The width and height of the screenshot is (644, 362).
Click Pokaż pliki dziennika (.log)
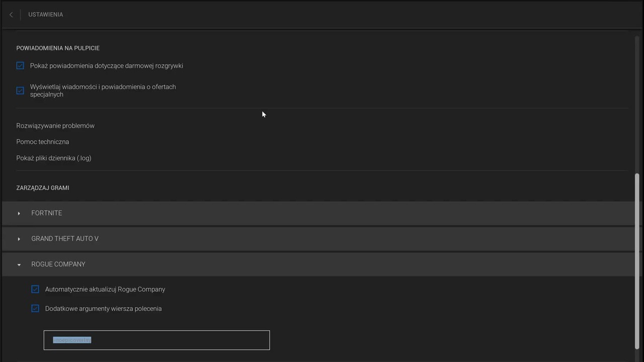pyautogui.click(x=54, y=158)
